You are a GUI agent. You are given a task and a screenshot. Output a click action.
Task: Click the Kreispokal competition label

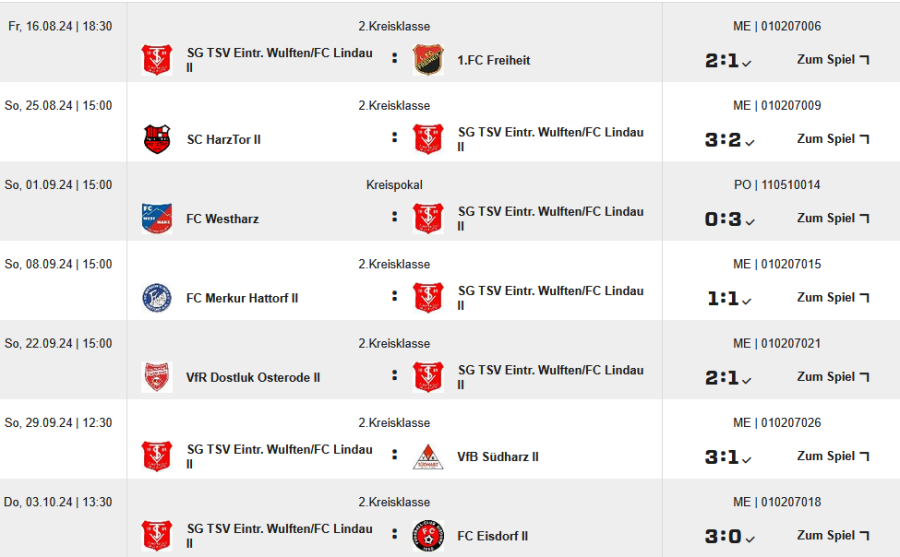pyautogui.click(x=394, y=185)
